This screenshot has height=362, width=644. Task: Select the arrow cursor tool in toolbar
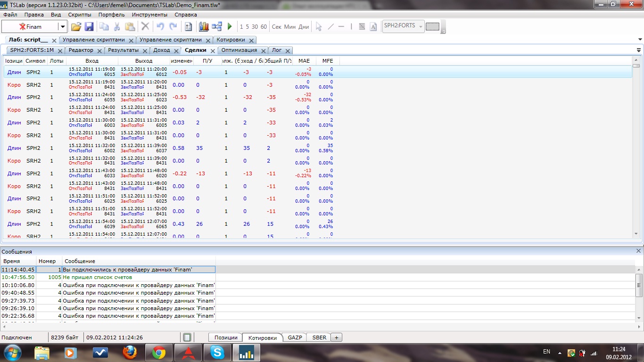pyautogui.click(x=319, y=27)
